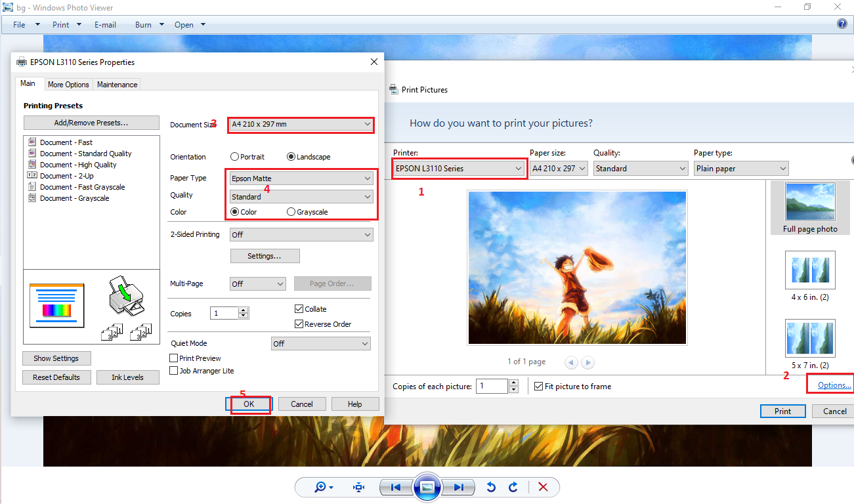
Task: Go to next page arrow in print preview
Action: 587,362
